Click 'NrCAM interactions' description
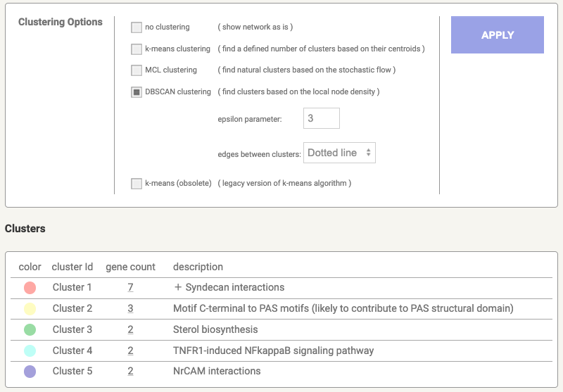563x392 pixels. [x=217, y=371]
